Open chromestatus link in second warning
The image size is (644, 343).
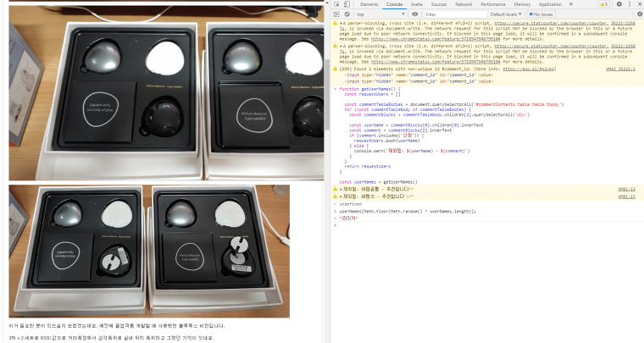[436, 62]
